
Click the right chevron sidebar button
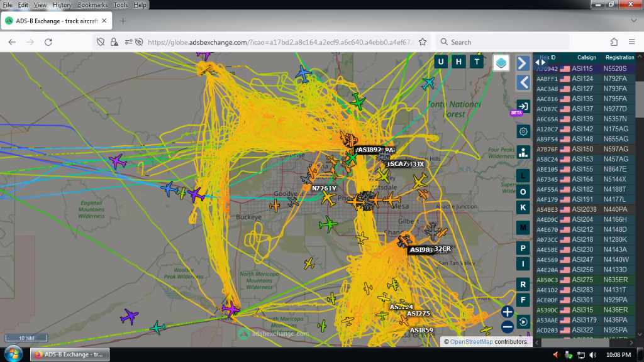[x=523, y=63]
